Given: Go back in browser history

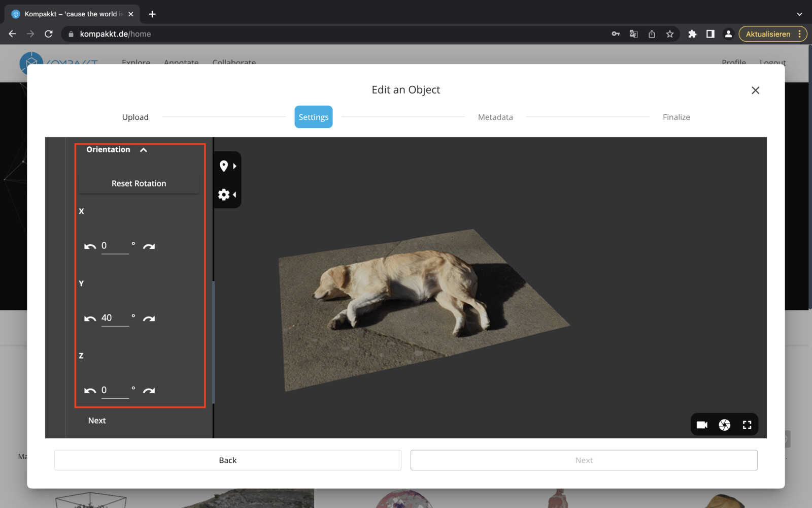Looking at the screenshot, I should 13,34.
